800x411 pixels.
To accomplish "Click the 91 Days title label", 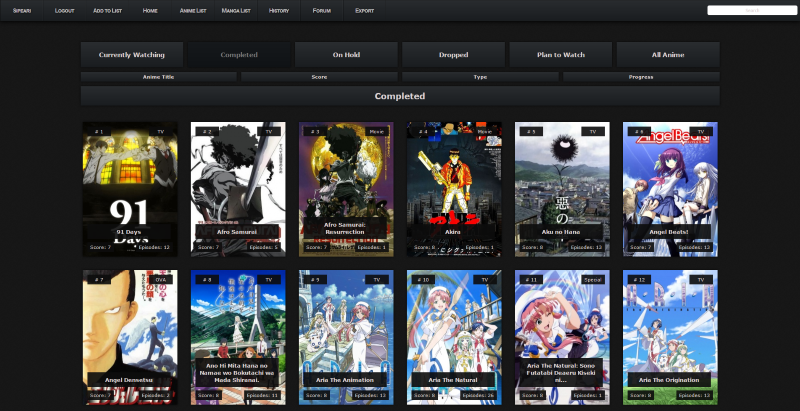I will coord(129,232).
